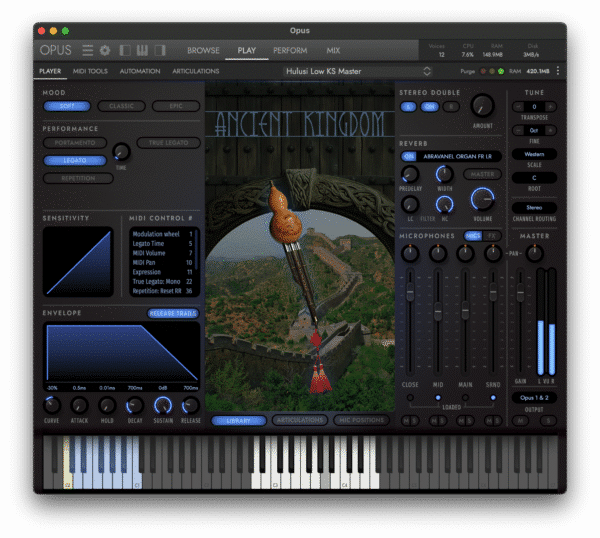This screenshot has height=538, width=600.
Task: Toggle the True Legato mode
Action: (168, 143)
